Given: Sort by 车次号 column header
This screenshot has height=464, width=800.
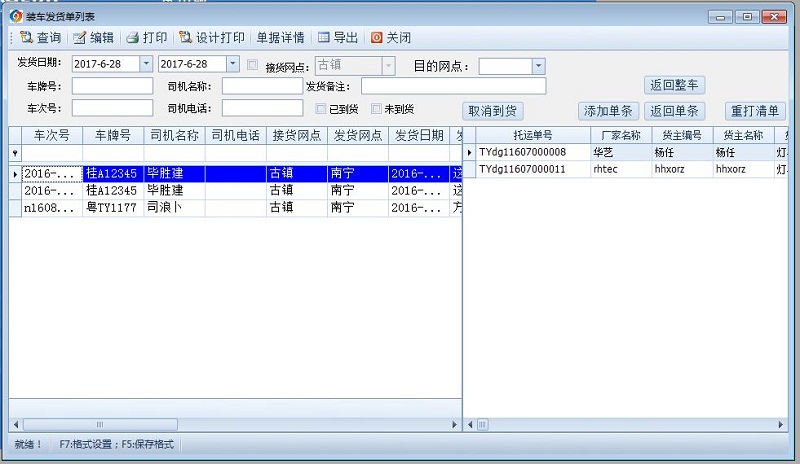Looking at the screenshot, I should coord(52,135).
